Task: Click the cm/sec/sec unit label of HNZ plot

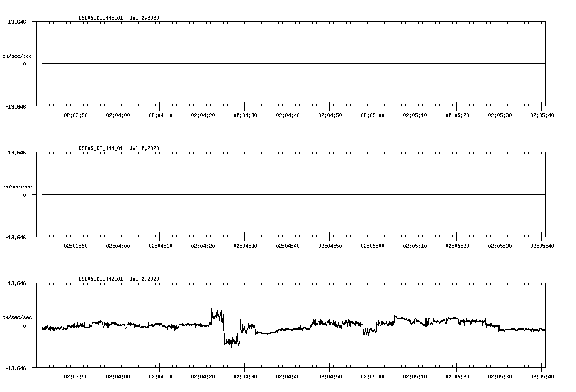Action: pos(17,318)
